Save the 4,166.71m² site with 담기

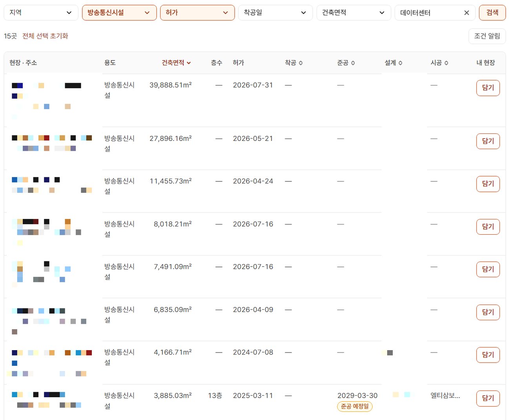click(x=488, y=355)
